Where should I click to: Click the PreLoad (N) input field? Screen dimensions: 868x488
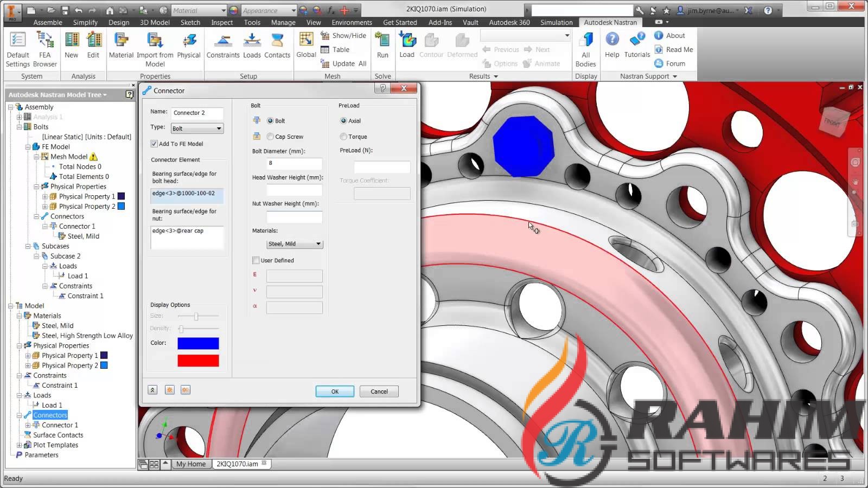(x=382, y=166)
